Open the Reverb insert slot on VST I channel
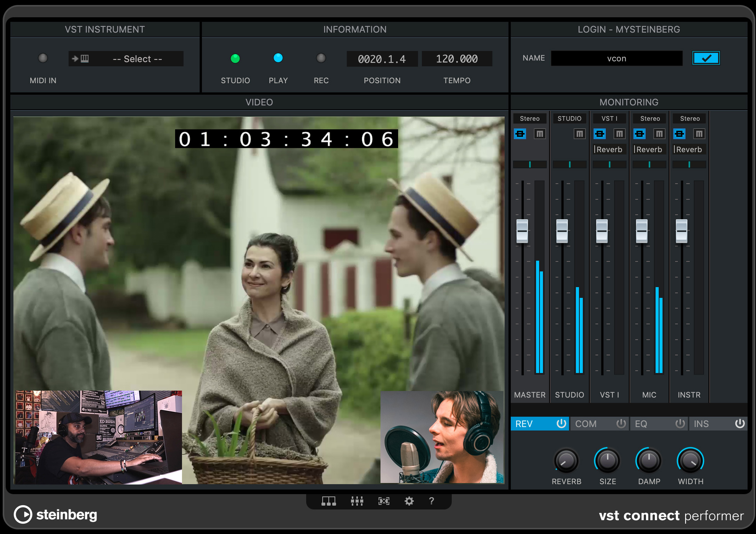Image resolution: width=756 pixels, height=534 pixels. pyautogui.click(x=609, y=149)
